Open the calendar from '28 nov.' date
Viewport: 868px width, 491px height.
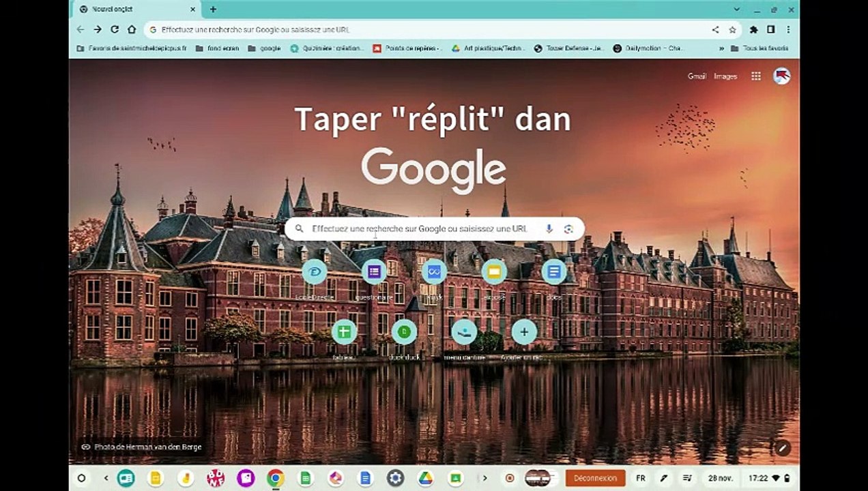coord(721,478)
